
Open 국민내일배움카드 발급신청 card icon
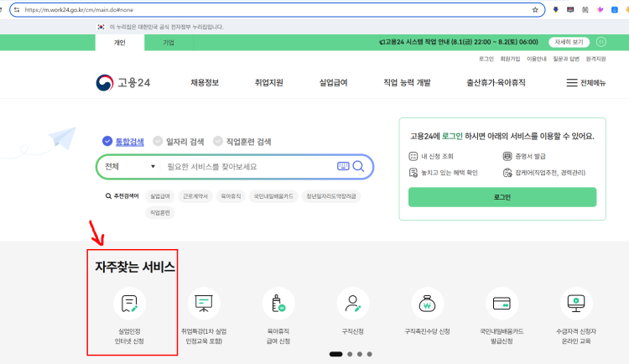point(502,304)
